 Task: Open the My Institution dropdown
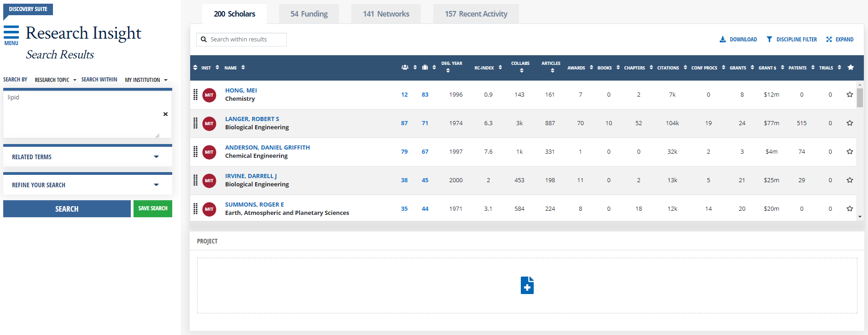tap(146, 80)
